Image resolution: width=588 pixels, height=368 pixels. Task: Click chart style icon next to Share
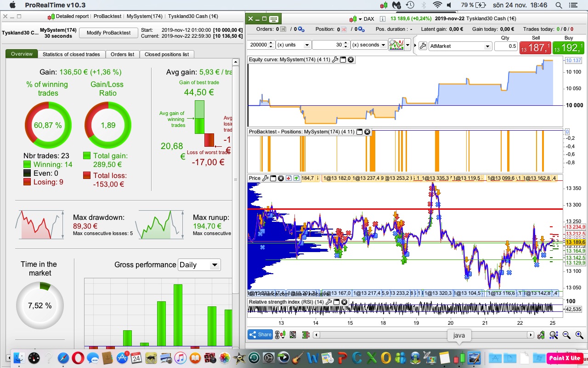(x=280, y=335)
